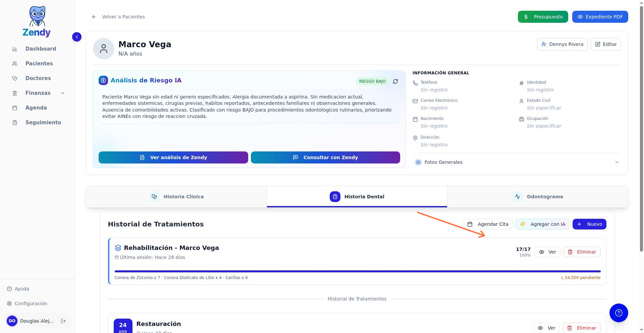Image resolution: width=644 pixels, height=333 pixels.
Task: Click the back arrow near Volver a Pacientes
Action: click(94, 17)
